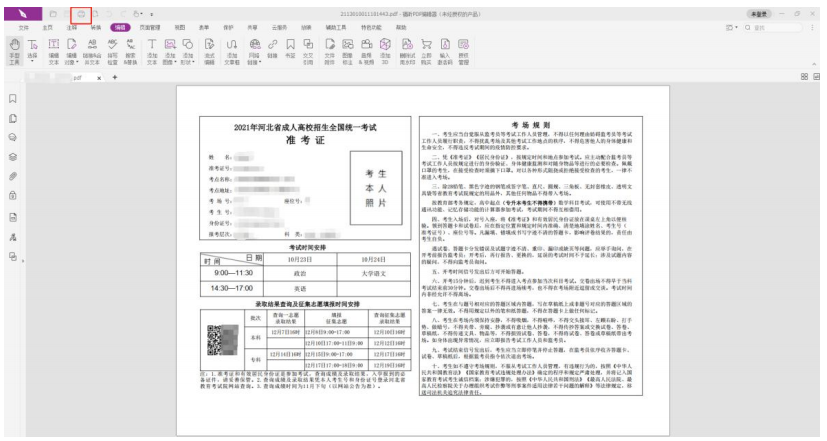The image size is (827, 441).
Task: Switch to the Protect tab (保护)
Action: (x=228, y=27)
